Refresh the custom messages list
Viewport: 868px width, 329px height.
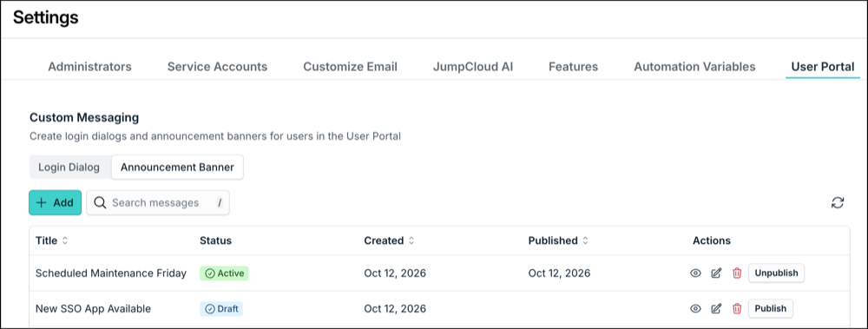[838, 203]
